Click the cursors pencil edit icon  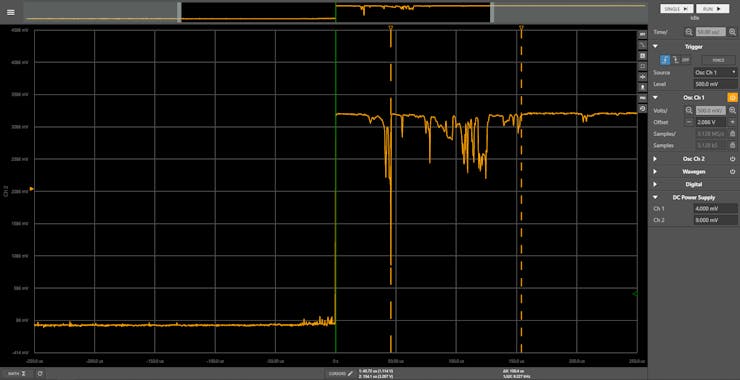(350, 373)
